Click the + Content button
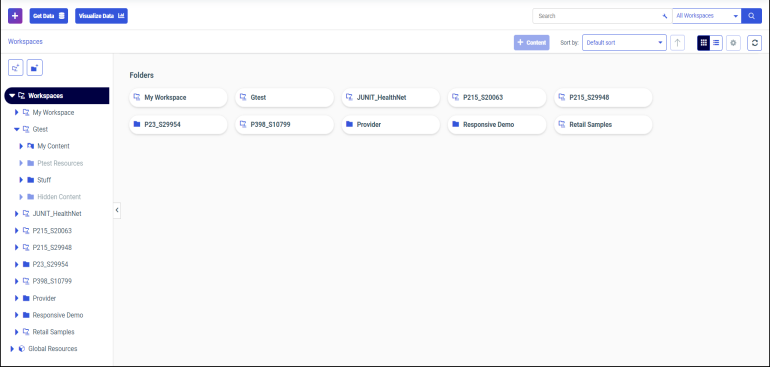This screenshot has width=770, height=367. coord(532,43)
